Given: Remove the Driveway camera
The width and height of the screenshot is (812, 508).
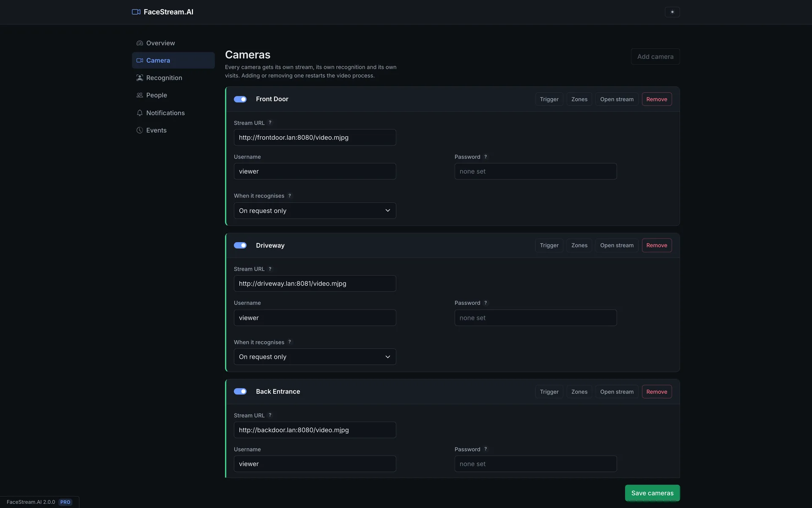Looking at the screenshot, I should click(656, 246).
